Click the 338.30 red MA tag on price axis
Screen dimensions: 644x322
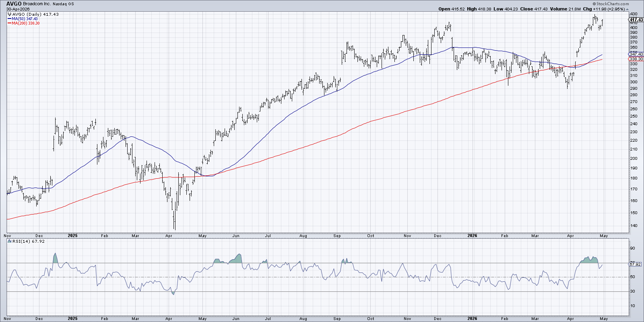tap(636, 59)
